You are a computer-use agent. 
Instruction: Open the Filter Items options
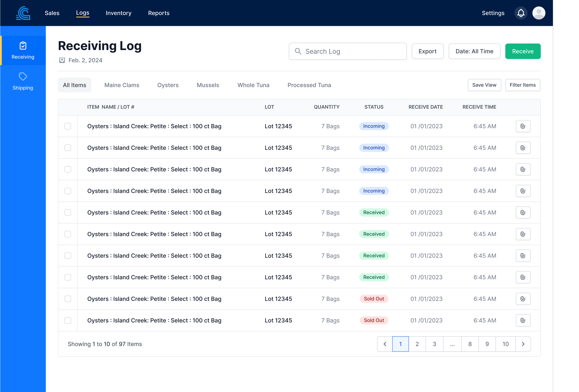click(x=522, y=85)
